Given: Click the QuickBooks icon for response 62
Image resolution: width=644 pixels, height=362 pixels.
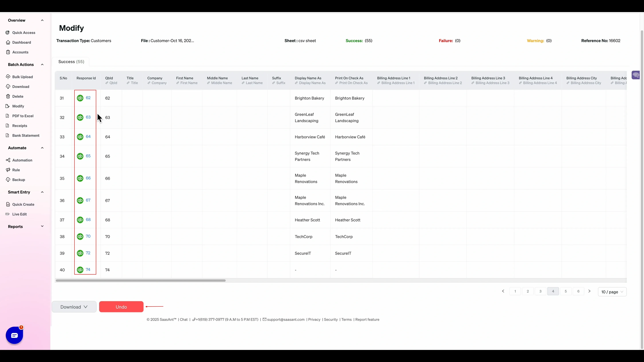Looking at the screenshot, I should 80,98.
